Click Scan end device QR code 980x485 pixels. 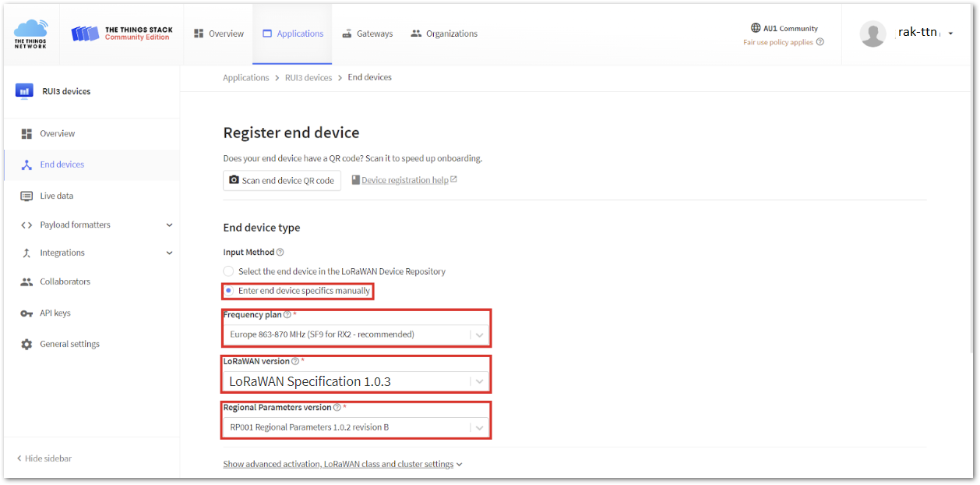282,180
